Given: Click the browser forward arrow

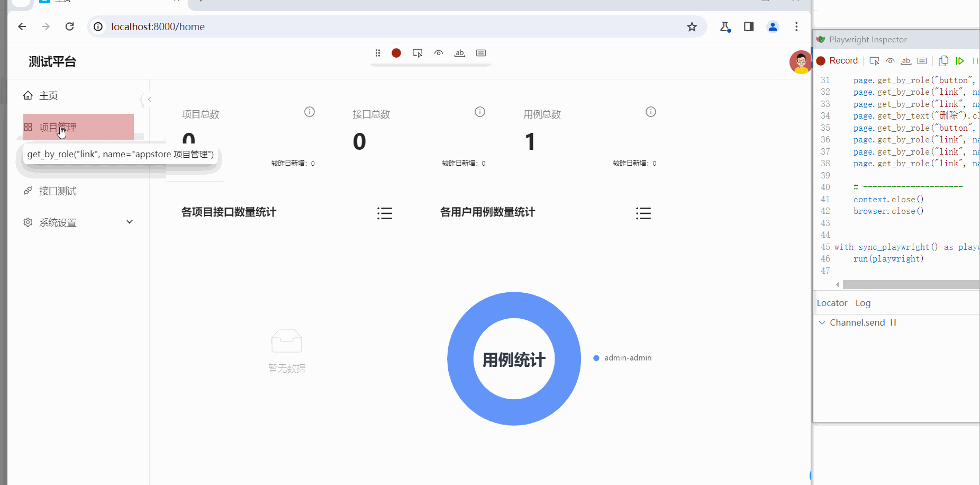Looking at the screenshot, I should coord(46,26).
